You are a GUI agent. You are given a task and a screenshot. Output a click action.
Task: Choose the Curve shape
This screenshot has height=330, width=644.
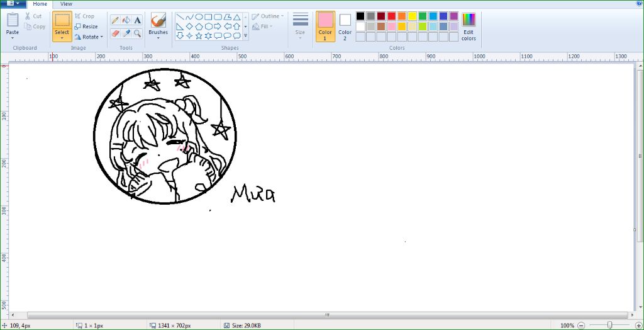click(x=189, y=17)
